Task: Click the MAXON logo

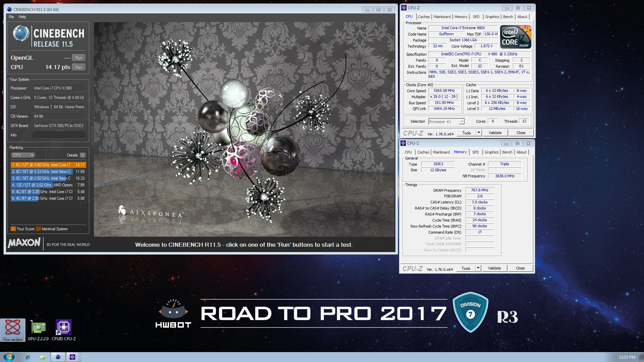Action: (x=24, y=243)
